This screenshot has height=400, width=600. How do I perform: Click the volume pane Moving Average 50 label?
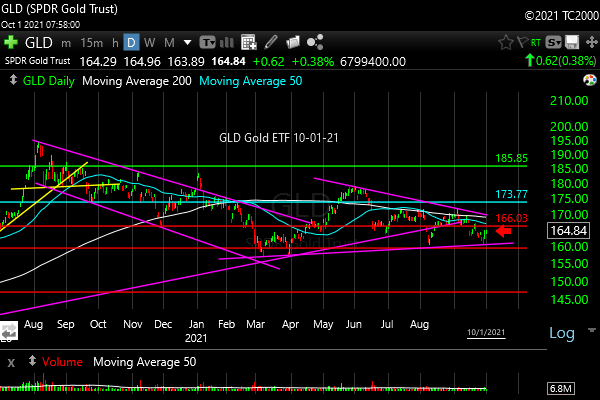tap(145, 362)
